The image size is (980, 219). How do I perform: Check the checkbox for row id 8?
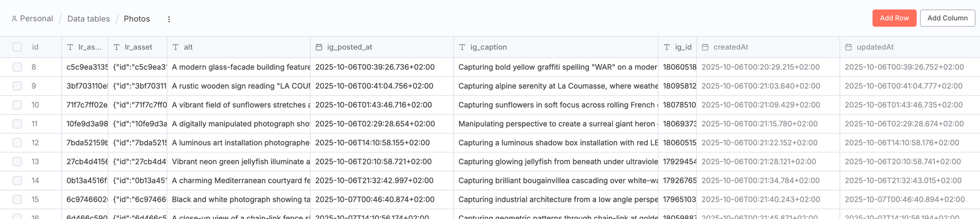coord(17,67)
